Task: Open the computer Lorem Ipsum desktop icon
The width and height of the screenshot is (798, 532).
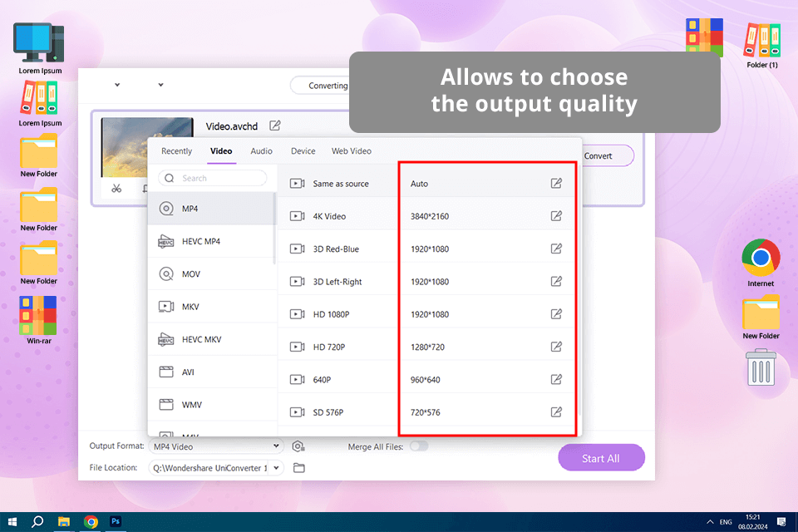Action: point(40,49)
